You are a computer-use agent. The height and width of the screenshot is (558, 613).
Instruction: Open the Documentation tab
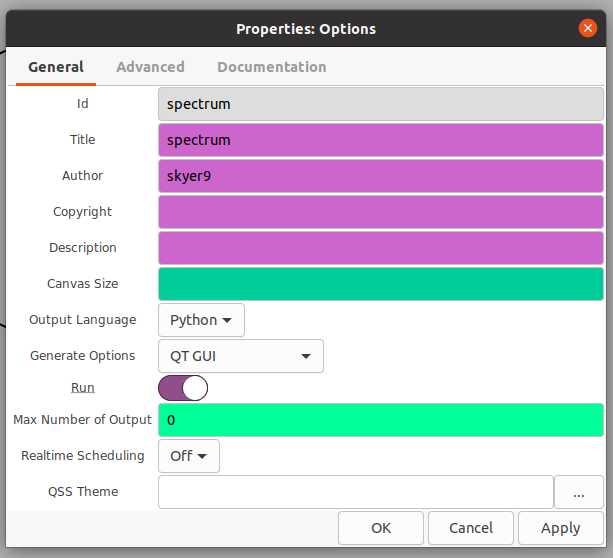coord(271,67)
